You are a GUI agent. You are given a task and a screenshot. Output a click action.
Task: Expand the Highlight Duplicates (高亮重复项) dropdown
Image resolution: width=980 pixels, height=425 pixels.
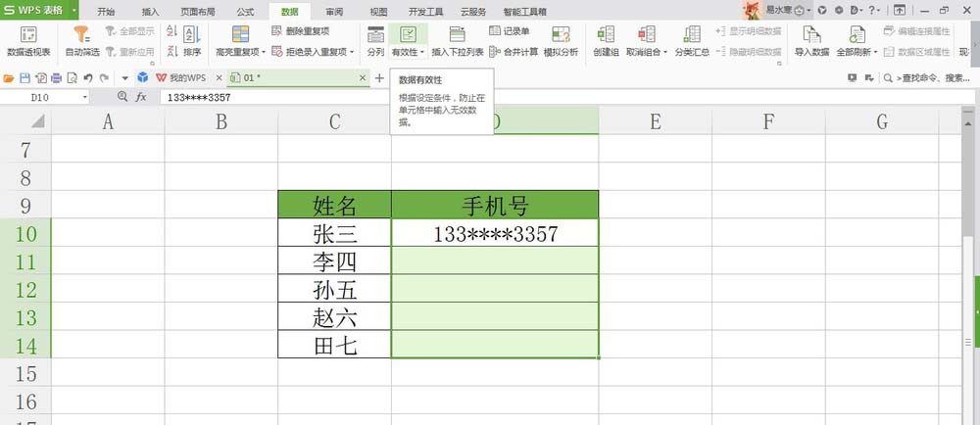click(264, 53)
